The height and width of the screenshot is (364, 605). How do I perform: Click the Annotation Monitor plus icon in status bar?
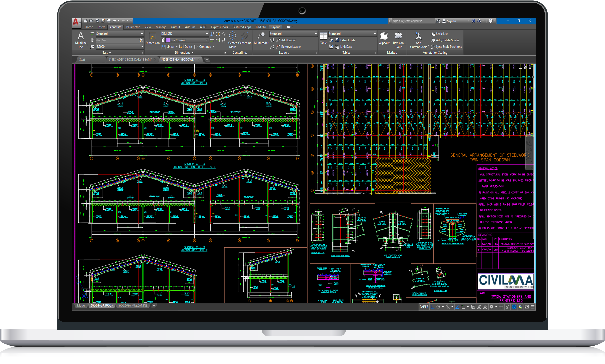[x=501, y=307]
